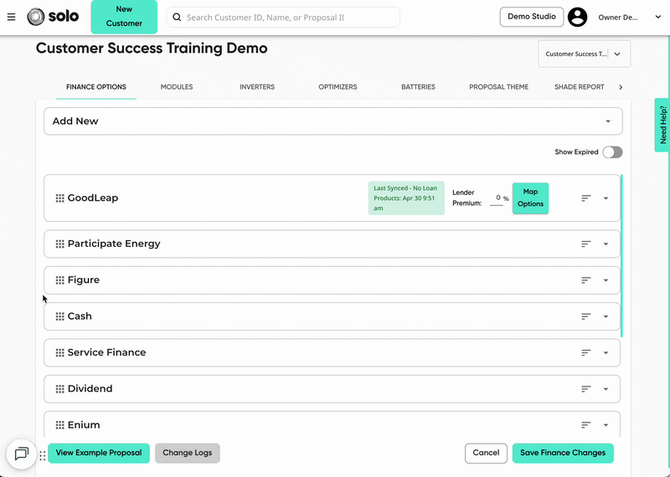This screenshot has width=670, height=477.
Task: Switch to the Shade Report tab
Action: 579,87
